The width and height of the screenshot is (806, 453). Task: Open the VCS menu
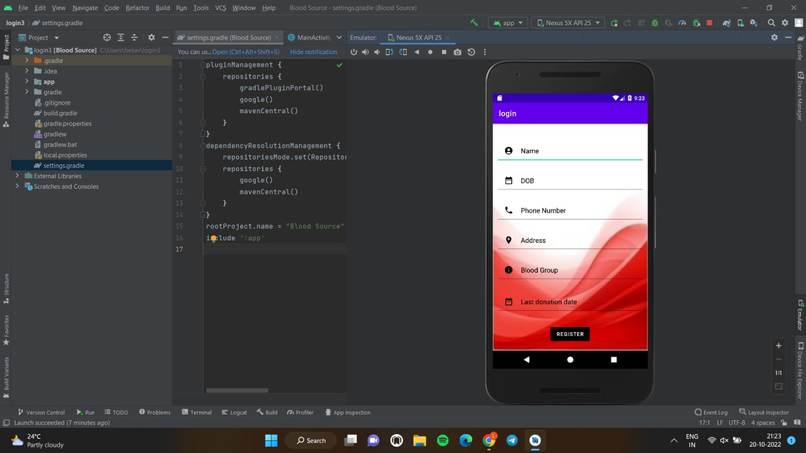(x=221, y=8)
